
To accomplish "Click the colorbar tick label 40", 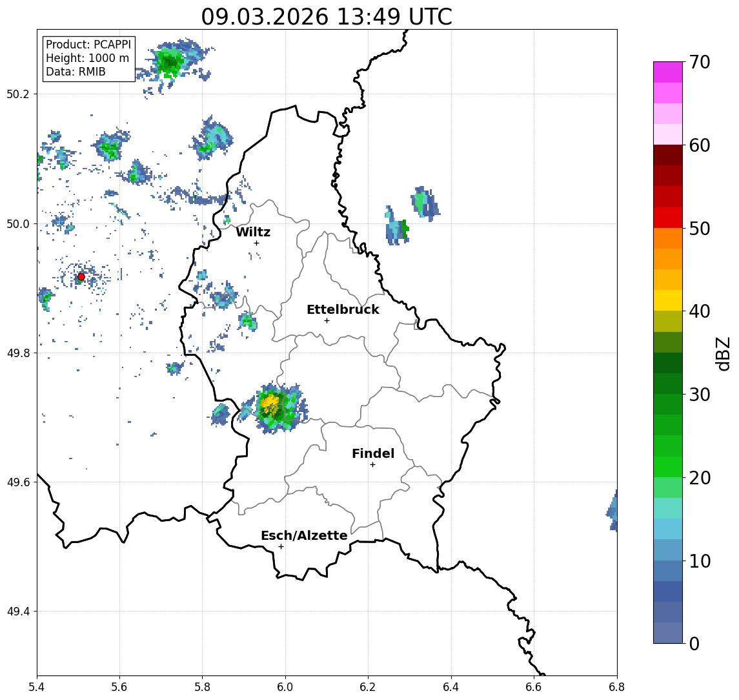I will click(x=700, y=311).
